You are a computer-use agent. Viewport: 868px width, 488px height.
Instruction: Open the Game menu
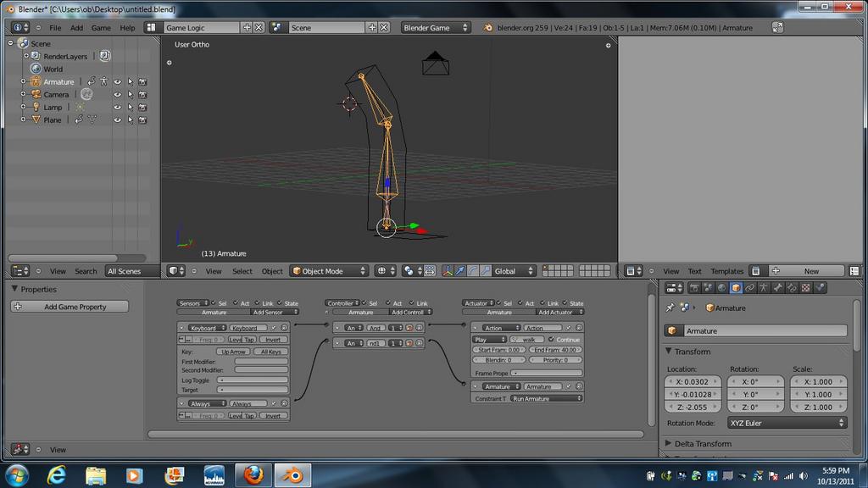coord(101,28)
